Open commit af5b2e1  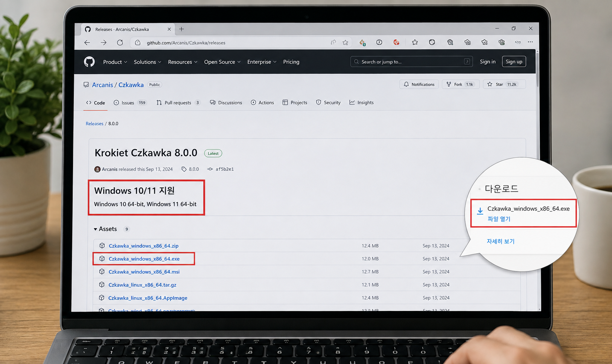pos(221,169)
